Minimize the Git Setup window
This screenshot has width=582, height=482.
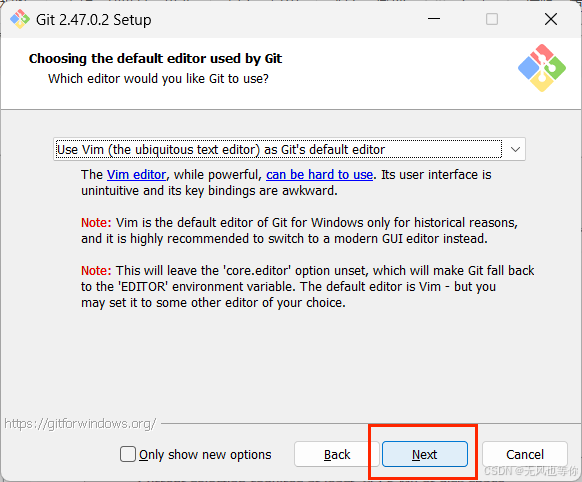[x=434, y=19]
